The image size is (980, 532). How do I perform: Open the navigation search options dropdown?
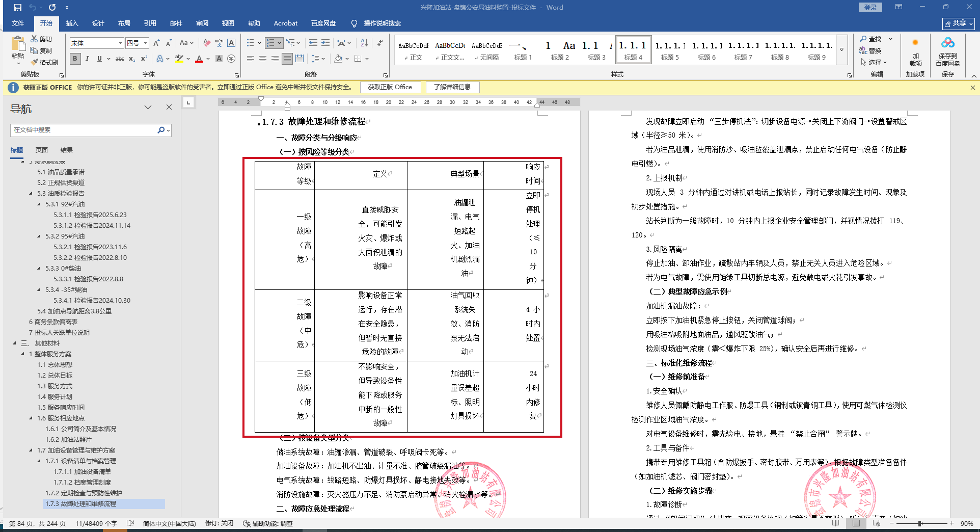(x=168, y=130)
